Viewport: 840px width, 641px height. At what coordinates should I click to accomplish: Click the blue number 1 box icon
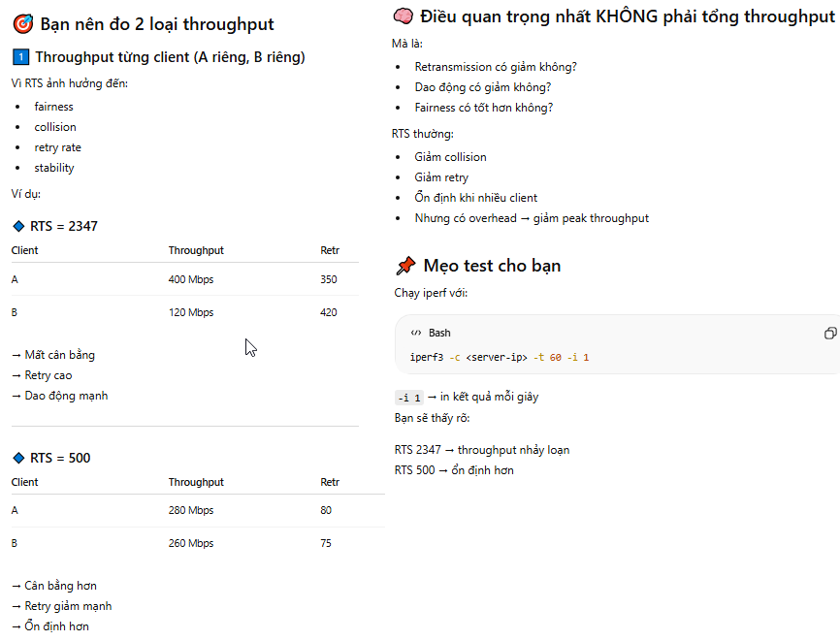21,57
